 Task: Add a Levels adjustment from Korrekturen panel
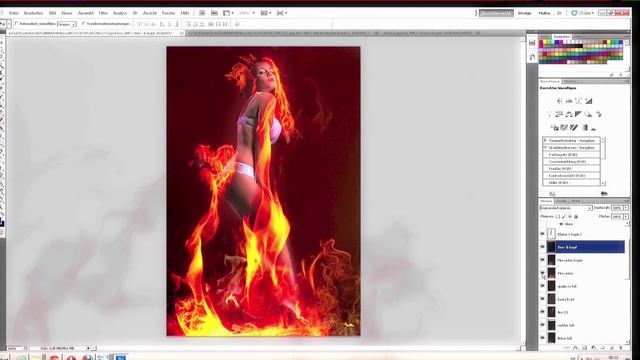point(569,101)
